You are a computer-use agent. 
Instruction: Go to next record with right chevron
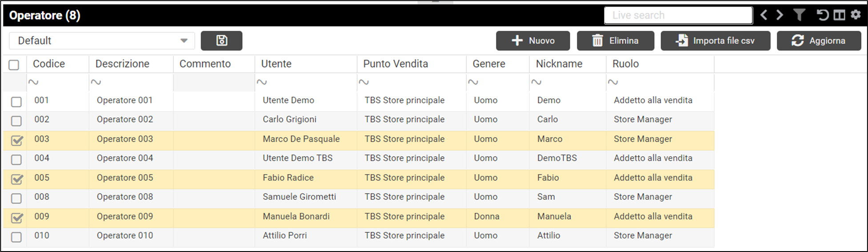click(x=780, y=15)
